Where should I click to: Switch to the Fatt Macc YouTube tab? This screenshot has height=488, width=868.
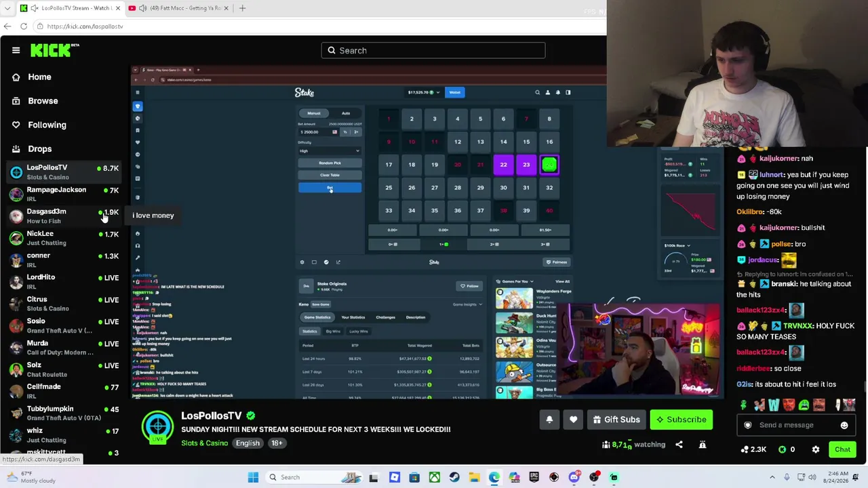point(180,8)
